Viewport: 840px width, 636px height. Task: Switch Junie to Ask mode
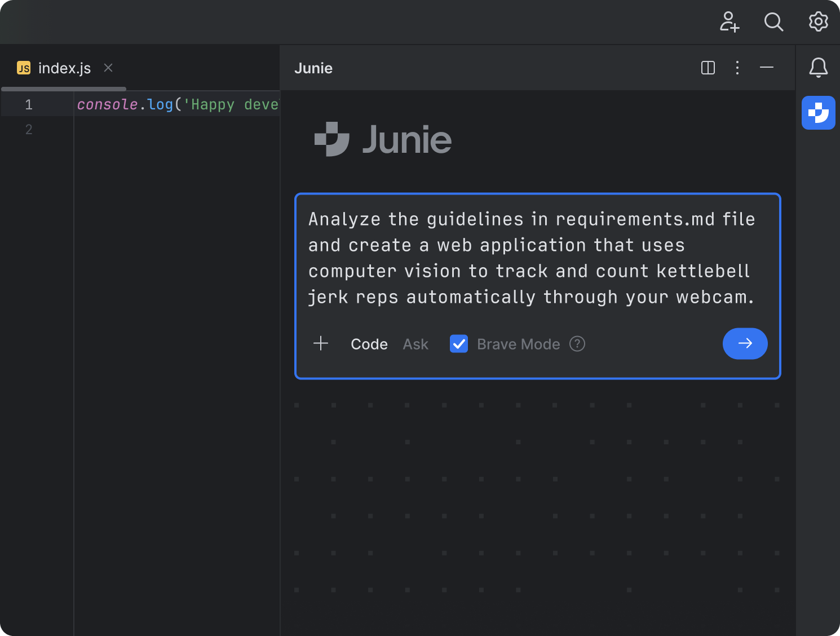point(415,344)
